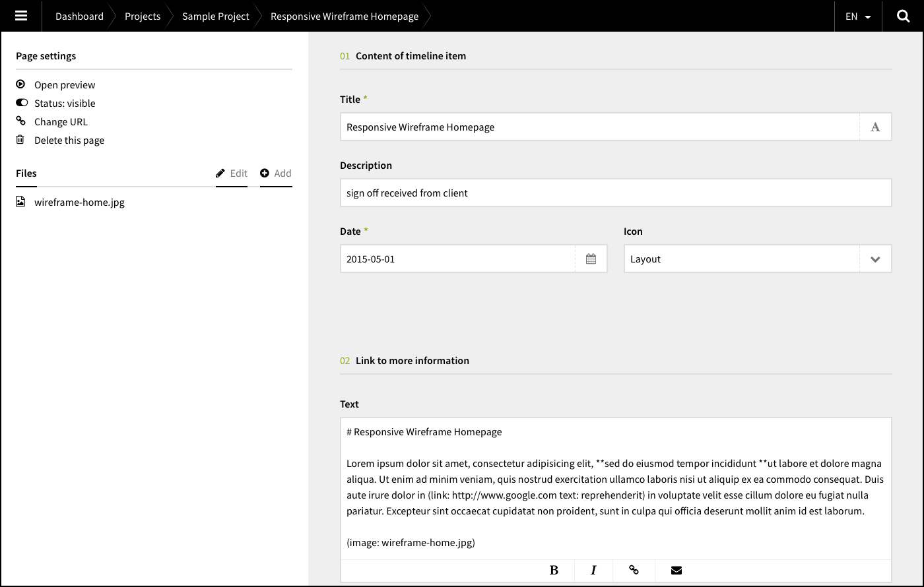
Task: Apply italic formatting in text editor
Action: [x=593, y=571]
